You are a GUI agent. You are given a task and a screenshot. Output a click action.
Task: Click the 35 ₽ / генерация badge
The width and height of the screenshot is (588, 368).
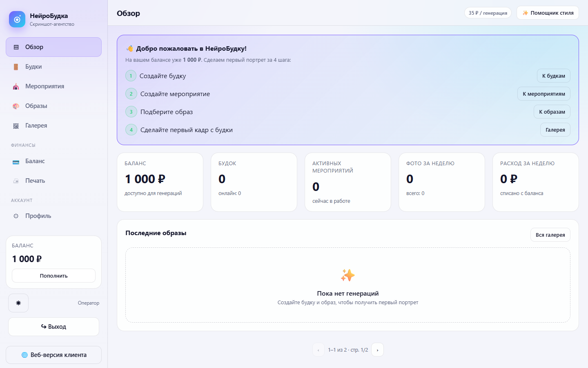pos(488,13)
